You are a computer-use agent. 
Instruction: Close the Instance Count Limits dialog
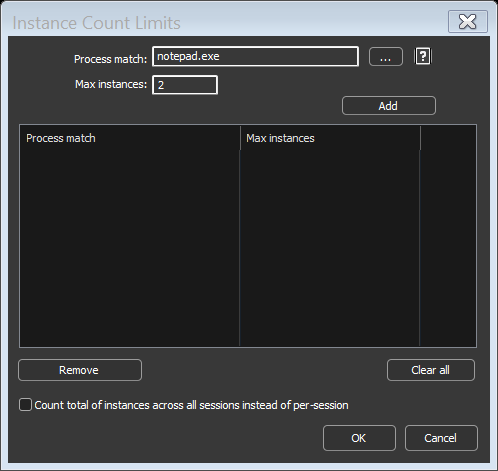[x=468, y=22]
